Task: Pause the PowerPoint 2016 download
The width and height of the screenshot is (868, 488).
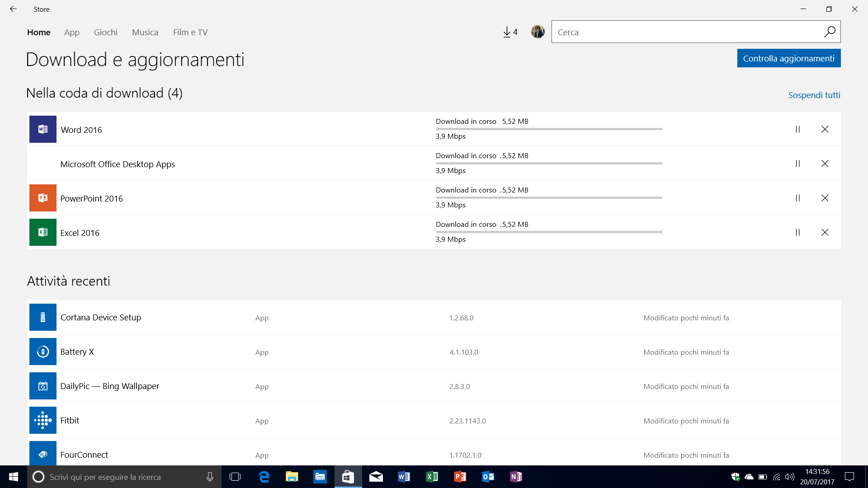Action: point(798,198)
